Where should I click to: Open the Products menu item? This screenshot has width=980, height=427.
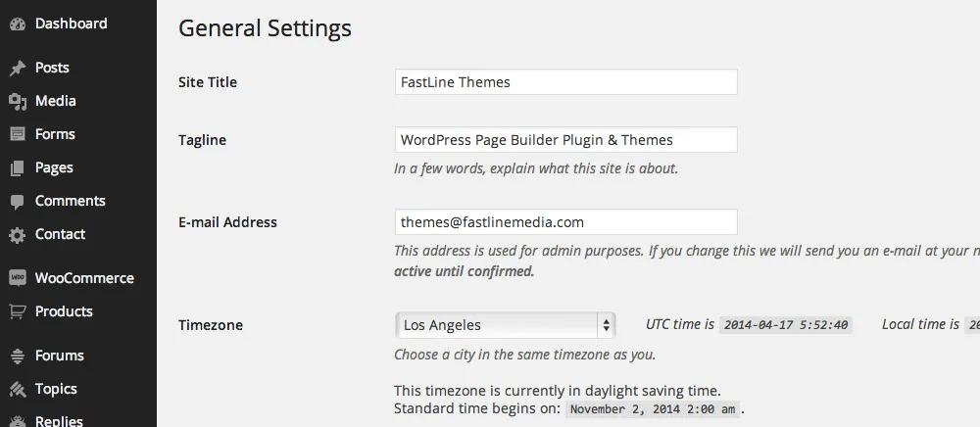(64, 311)
